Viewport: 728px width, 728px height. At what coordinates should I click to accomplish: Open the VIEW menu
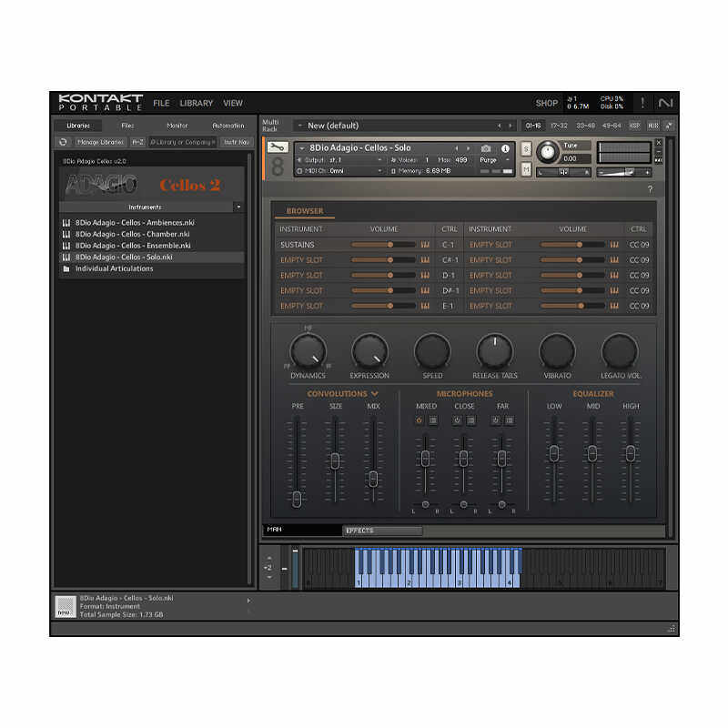pos(233,103)
